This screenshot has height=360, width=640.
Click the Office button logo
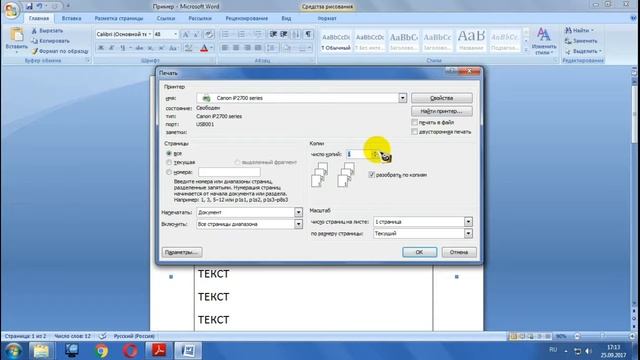[11, 10]
